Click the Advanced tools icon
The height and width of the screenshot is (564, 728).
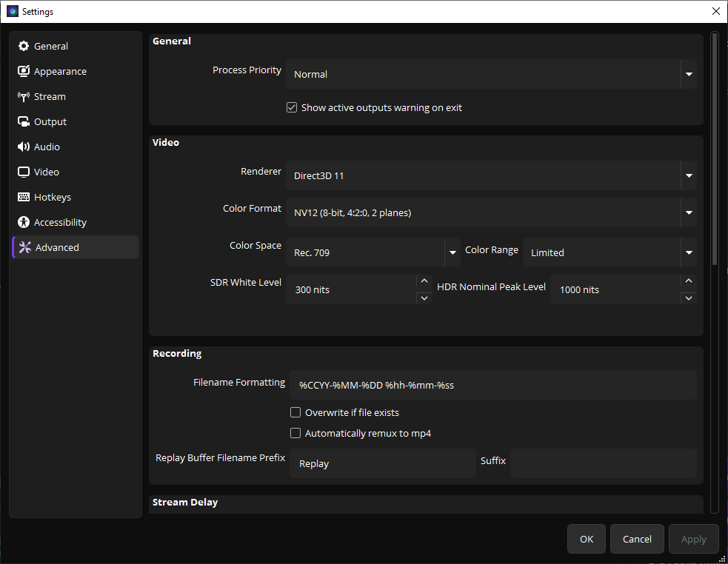pos(25,247)
